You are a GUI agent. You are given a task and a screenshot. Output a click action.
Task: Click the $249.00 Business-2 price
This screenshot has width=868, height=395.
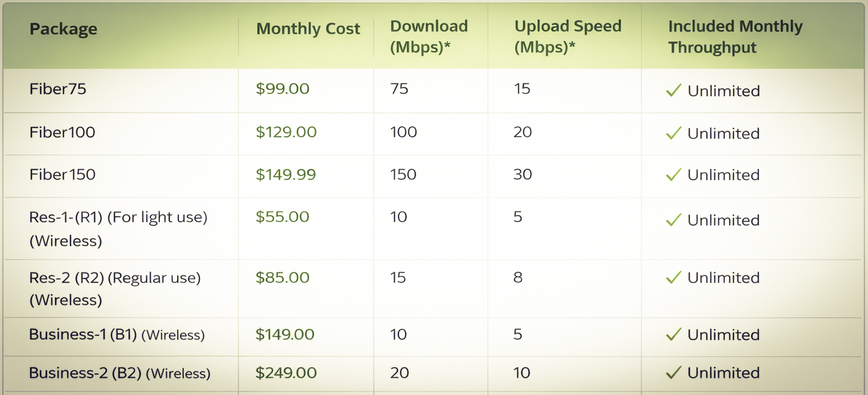point(286,373)
